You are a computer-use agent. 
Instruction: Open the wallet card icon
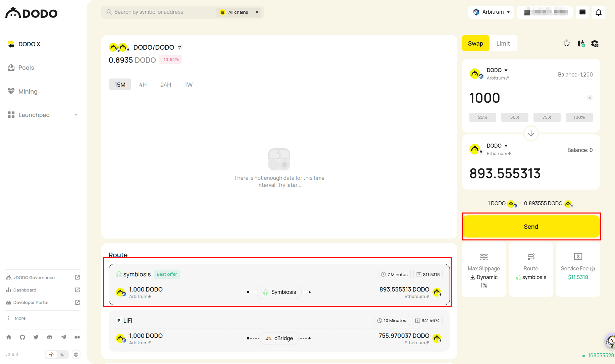coord(582,12)
